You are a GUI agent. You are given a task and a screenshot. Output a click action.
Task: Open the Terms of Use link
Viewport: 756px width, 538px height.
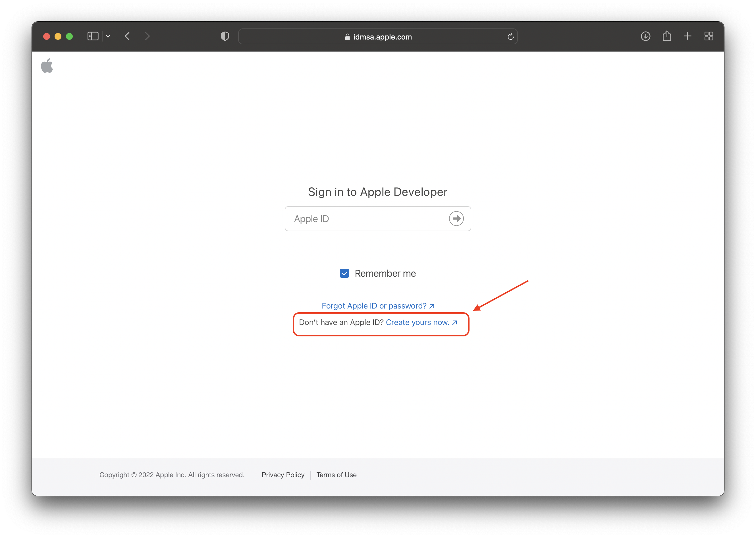337,475
